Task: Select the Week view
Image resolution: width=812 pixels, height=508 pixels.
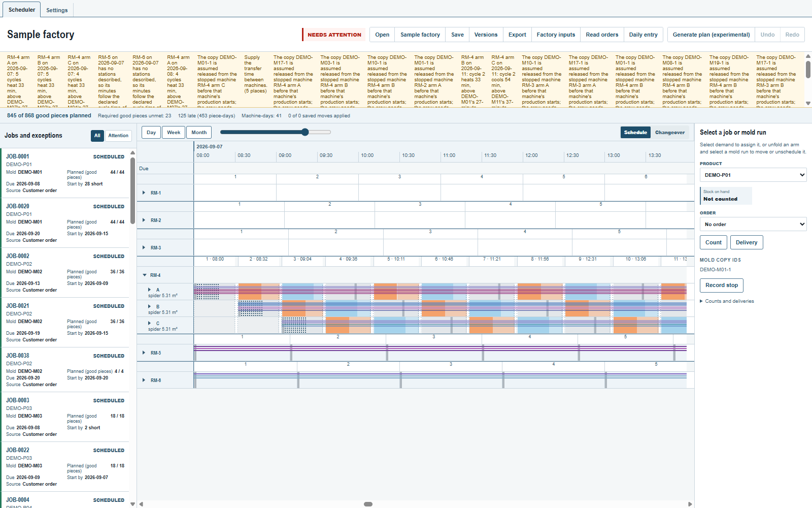Action: pos(174,133)
